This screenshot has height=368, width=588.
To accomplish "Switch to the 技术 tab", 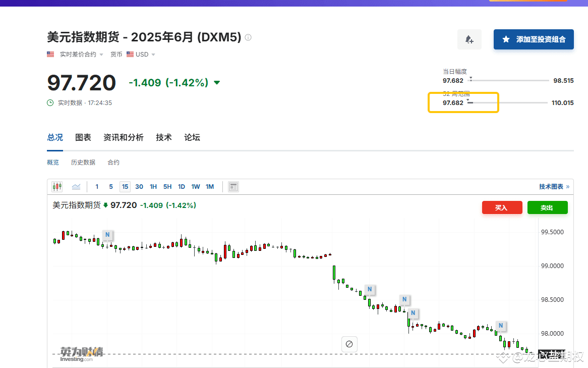I will pos(163,137).
